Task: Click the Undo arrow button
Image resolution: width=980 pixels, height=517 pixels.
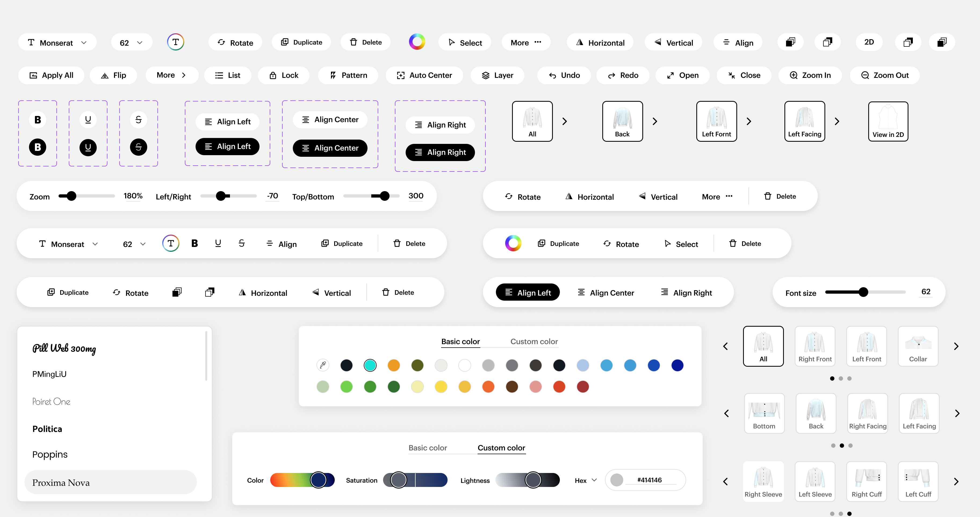Action: click(564, 75)
